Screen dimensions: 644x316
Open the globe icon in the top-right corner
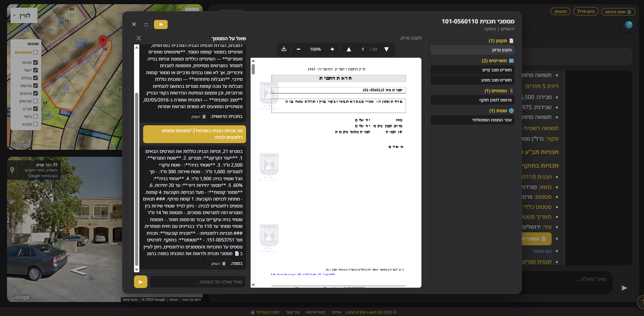(x=628, y=25)
